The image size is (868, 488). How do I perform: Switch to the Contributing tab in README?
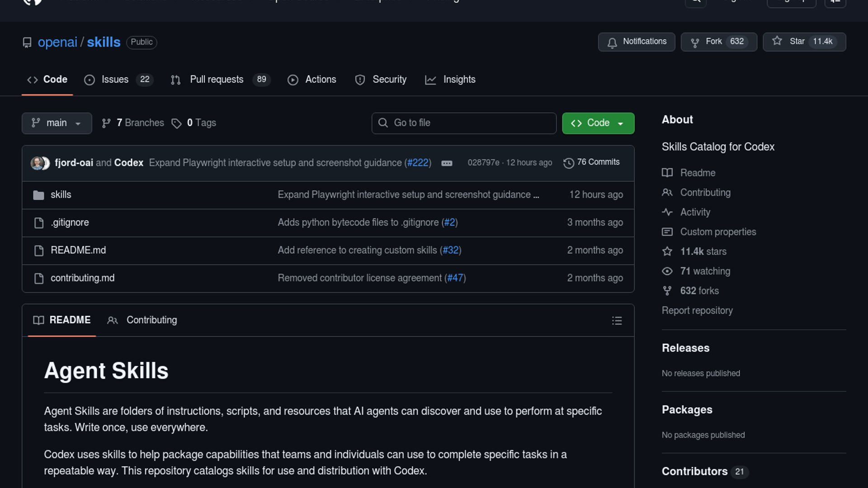click(x=151, y=320)
